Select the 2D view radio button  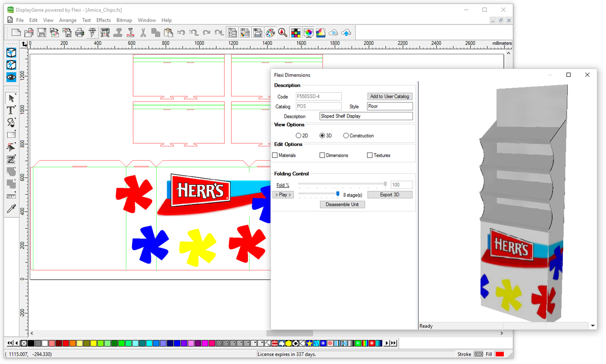(x=298, y=136)
